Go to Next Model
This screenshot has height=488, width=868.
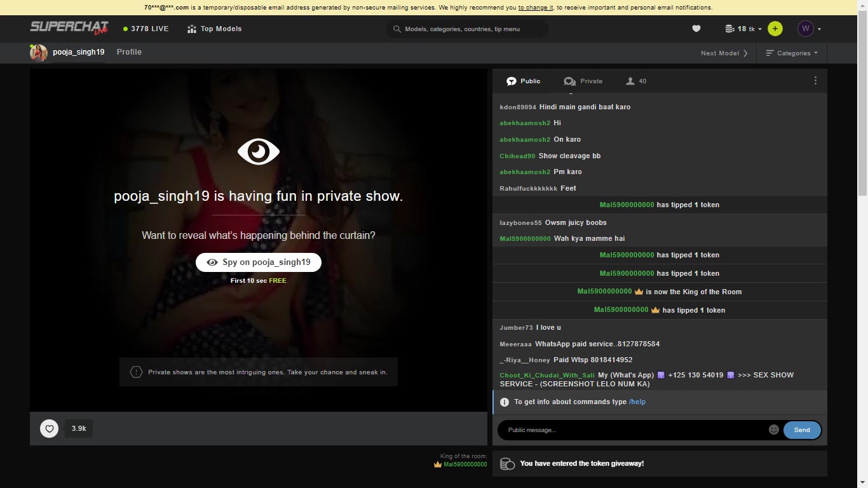724,53
